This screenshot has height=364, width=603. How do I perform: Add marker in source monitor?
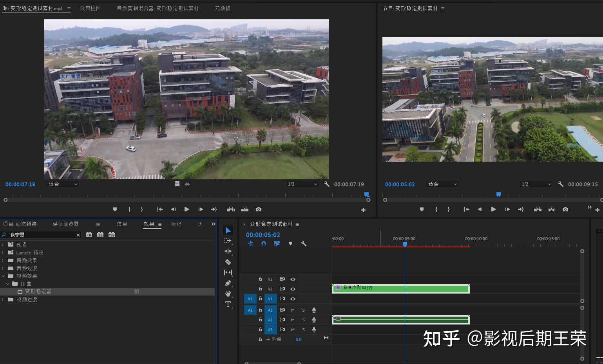(x=115, y=209)
